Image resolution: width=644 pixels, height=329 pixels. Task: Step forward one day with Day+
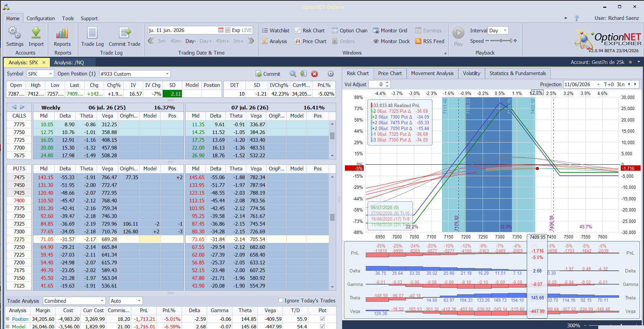[206, 41]
